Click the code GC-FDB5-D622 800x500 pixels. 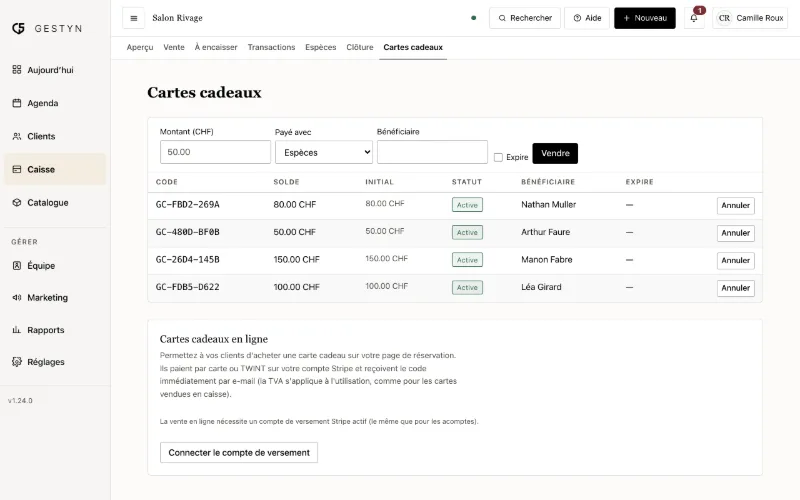click(187, 287)
